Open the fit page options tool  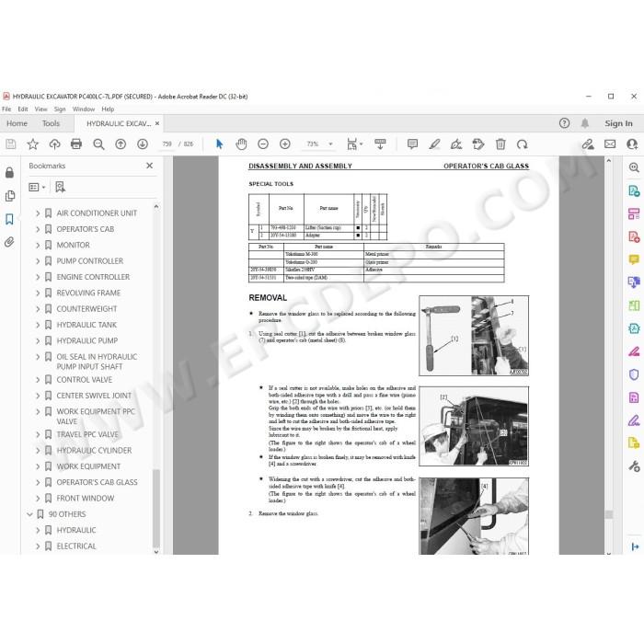[x=354, y=144]
